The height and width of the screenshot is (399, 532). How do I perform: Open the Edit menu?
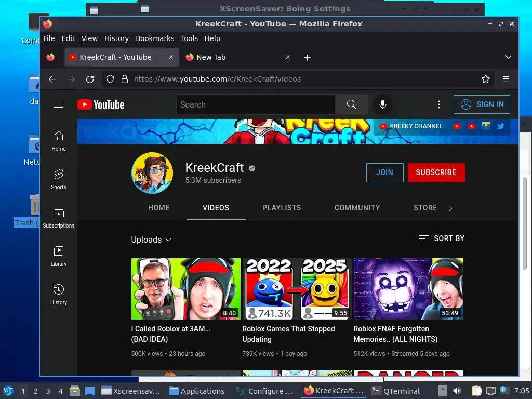point(68,38)
